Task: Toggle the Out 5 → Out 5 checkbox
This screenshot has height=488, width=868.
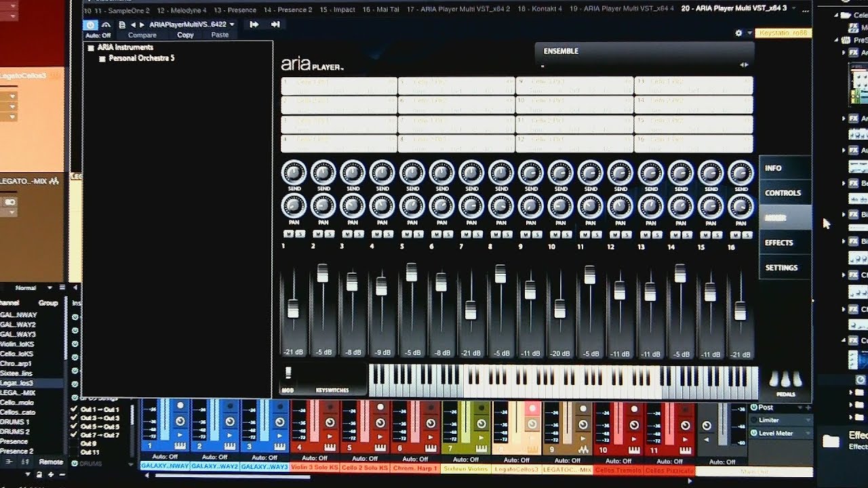Action: pyautogui.click(x=75, y=426)
